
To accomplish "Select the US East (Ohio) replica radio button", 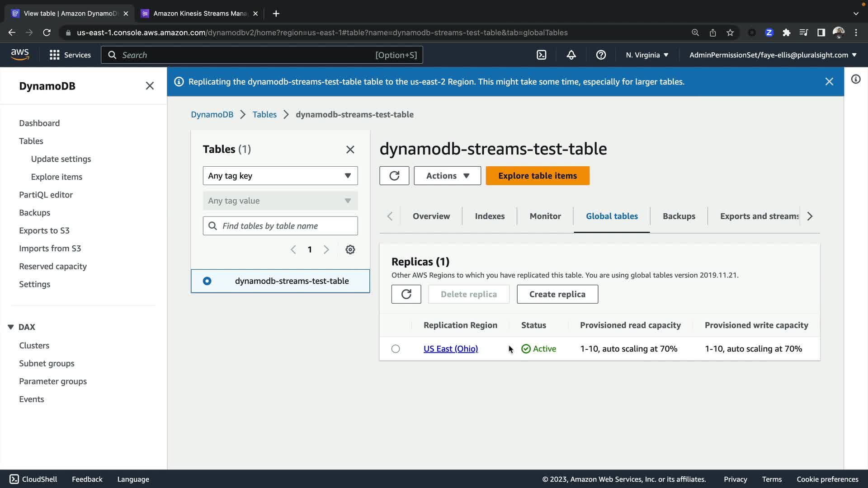I will [396, 349].
